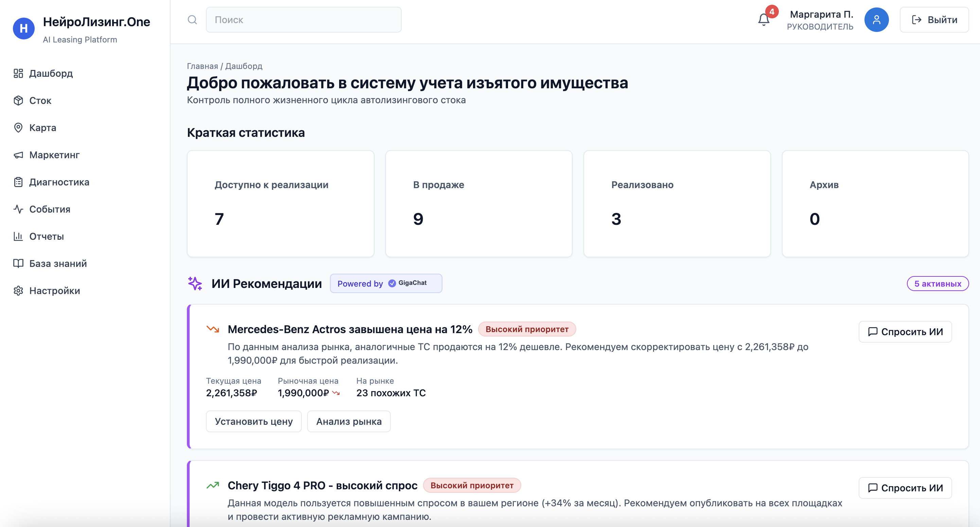Open the База знаний book icon

tap(19, 263)
